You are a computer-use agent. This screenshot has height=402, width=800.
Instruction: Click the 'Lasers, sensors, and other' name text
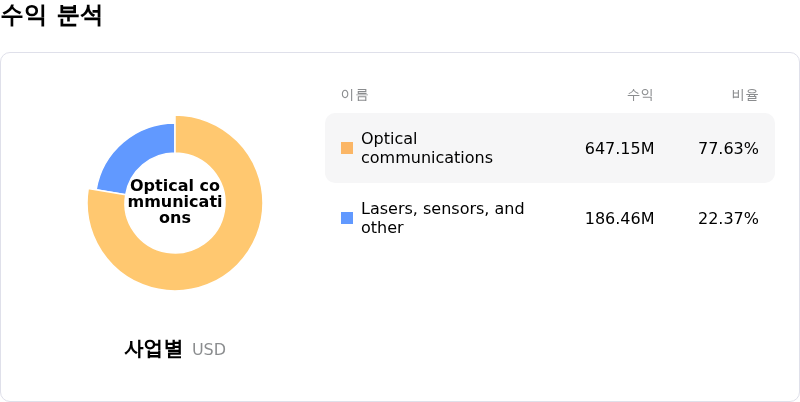click(x=442, y=218)
